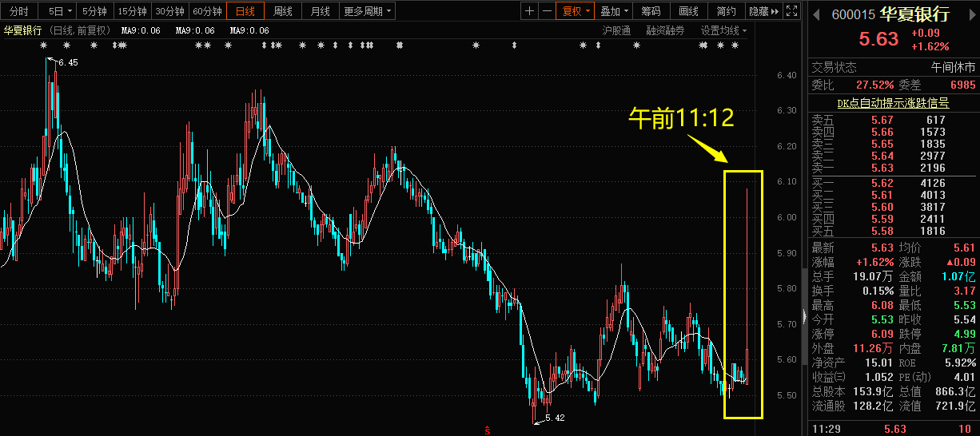Click the 筹码 chip distribution button
The height and width of the screenshot is (436, 980).
point(651,11)
